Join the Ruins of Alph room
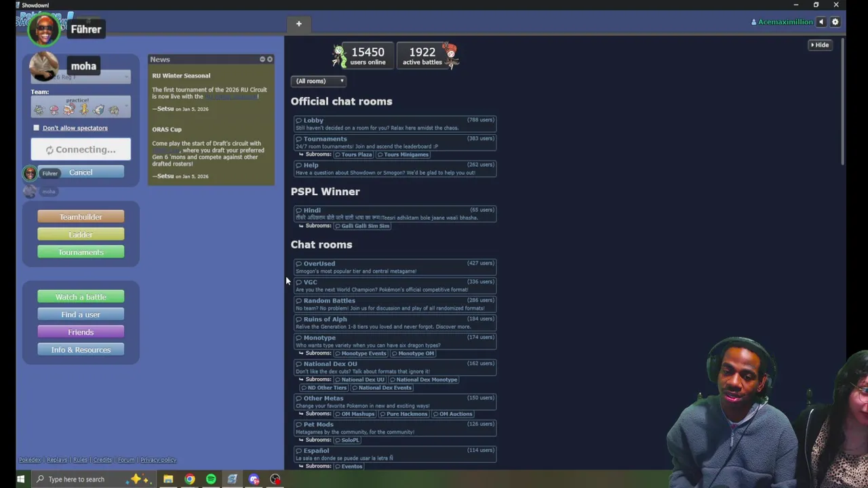 [395, 323]
